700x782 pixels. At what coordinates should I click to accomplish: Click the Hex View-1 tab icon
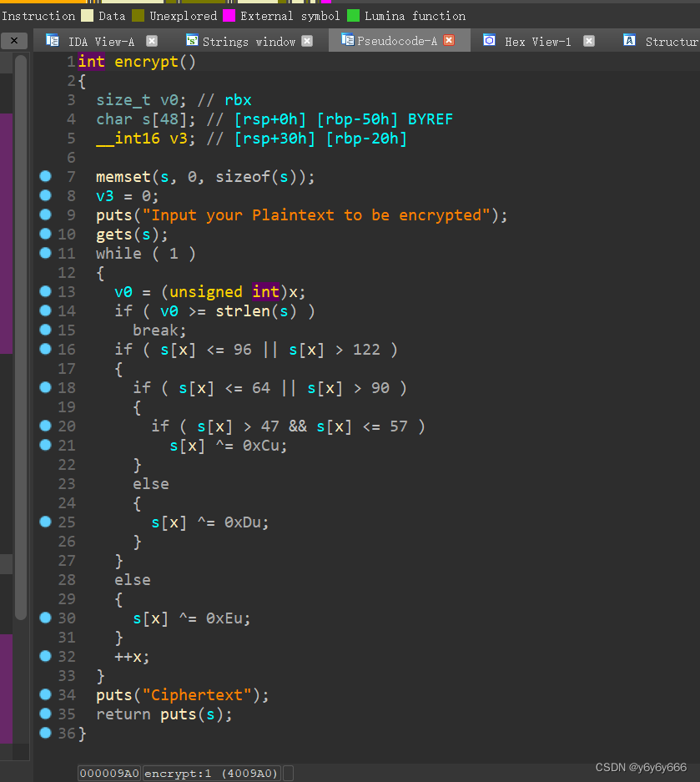pyautogui.click(x=489, y=40)
